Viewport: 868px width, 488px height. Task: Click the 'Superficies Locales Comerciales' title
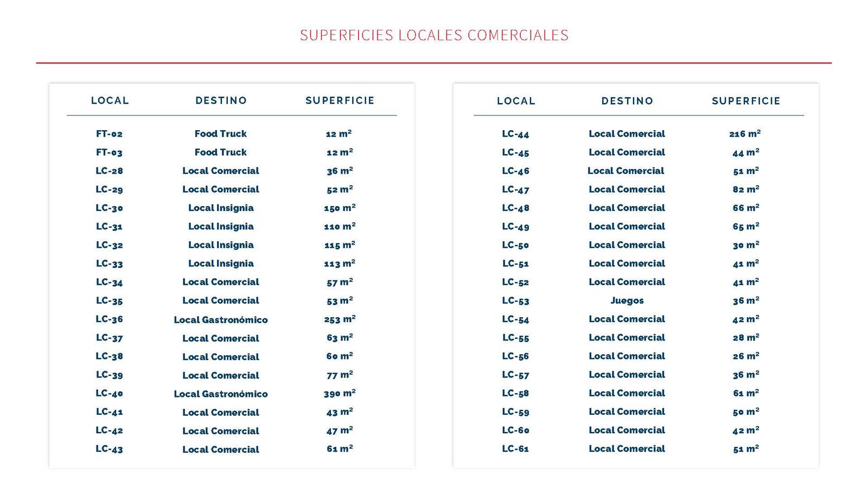coord(434,35)
